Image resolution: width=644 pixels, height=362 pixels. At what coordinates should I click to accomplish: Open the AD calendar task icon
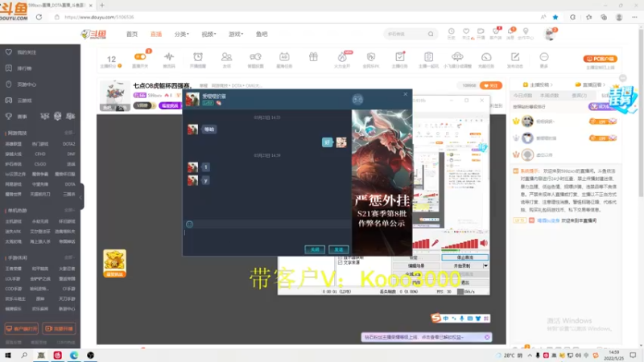click(284, 56)
